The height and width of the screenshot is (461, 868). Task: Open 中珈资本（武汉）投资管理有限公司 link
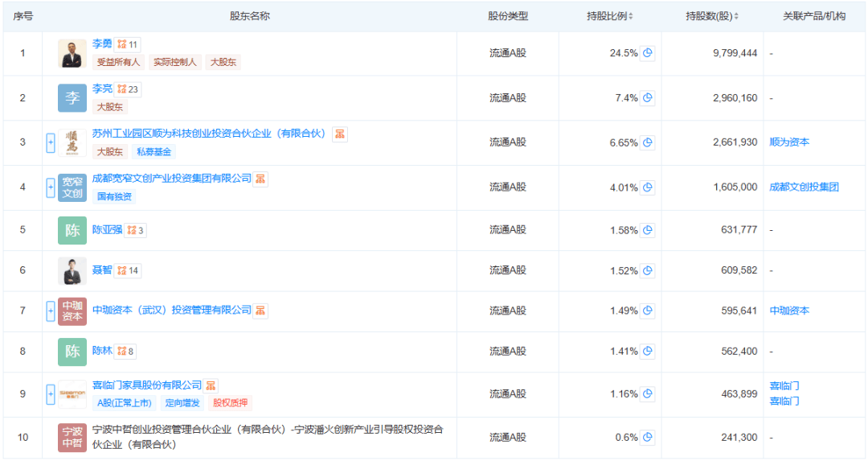click(x=172, y=310)
